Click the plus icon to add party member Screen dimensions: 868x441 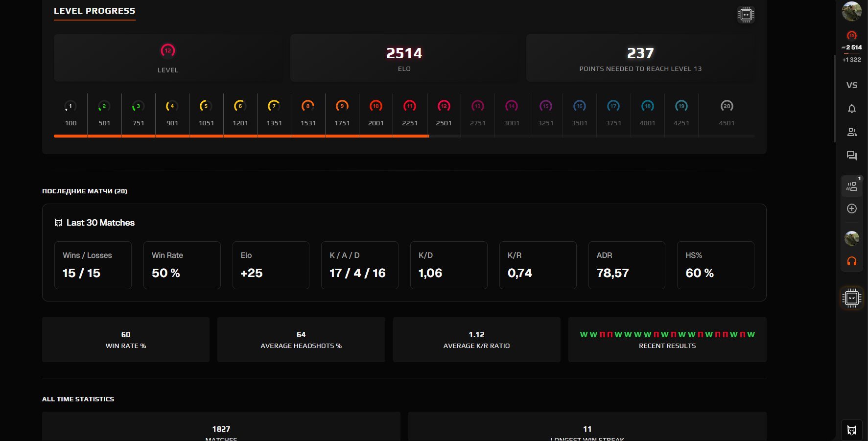point(852,209)
